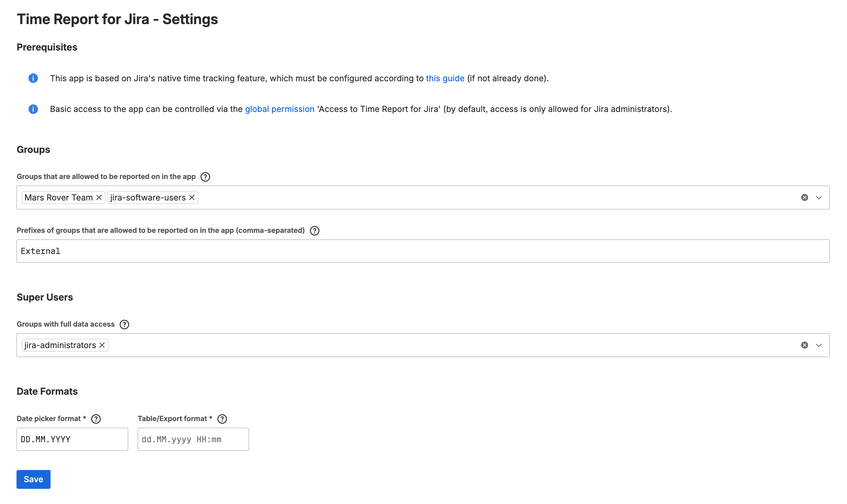Remove the 'Mars Rover Team' group chip
The width and height of the screenshot is (847, 504).
click(98, 197)
